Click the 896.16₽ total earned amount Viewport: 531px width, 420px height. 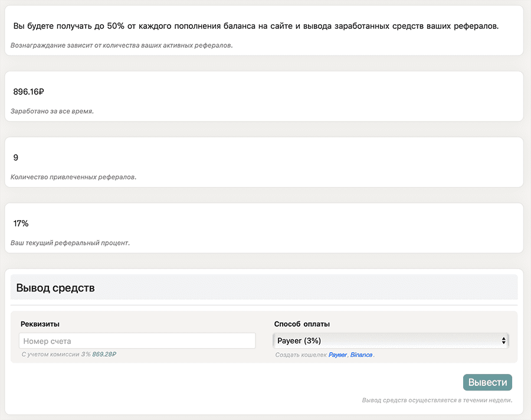pyautogui.click(x=29, y=91)
